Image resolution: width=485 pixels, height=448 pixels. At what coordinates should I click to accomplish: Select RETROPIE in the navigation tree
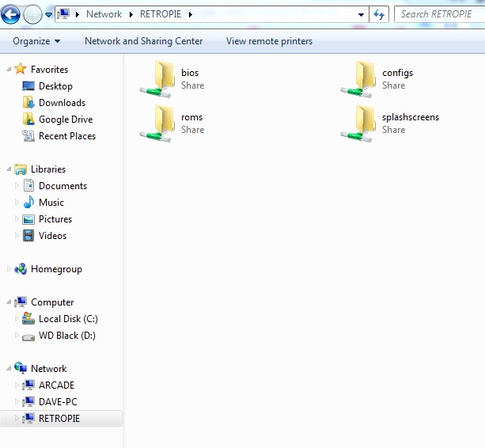coord(61,418)
